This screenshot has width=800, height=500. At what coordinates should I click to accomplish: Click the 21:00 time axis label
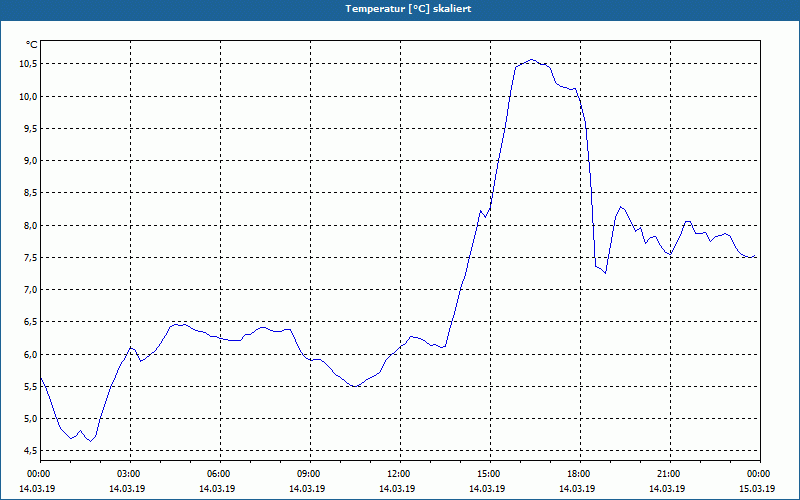670,474
